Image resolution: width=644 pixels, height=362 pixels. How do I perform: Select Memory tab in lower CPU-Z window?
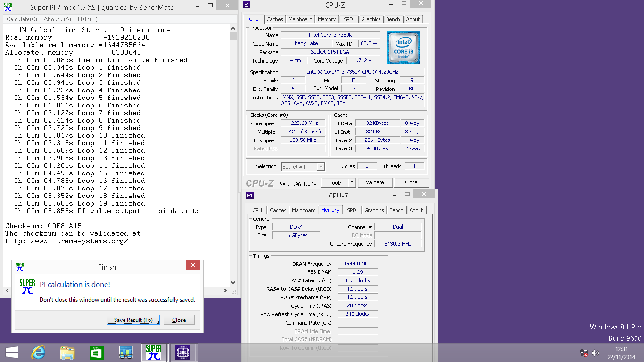click(x=330, y=210)
